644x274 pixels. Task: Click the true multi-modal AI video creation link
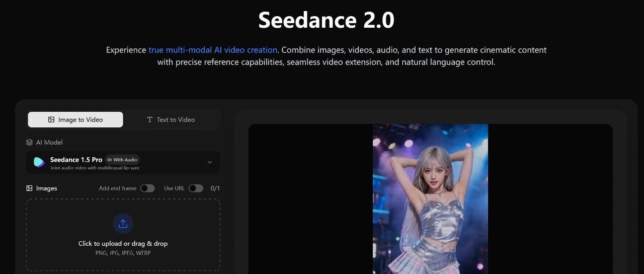[x=213, y=50]
